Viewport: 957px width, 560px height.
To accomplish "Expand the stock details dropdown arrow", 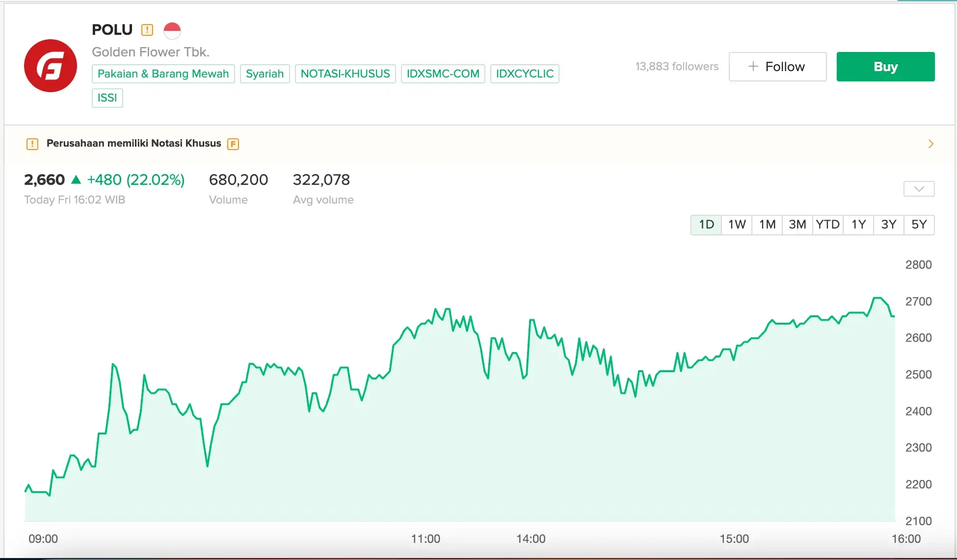I will [919, 189].
